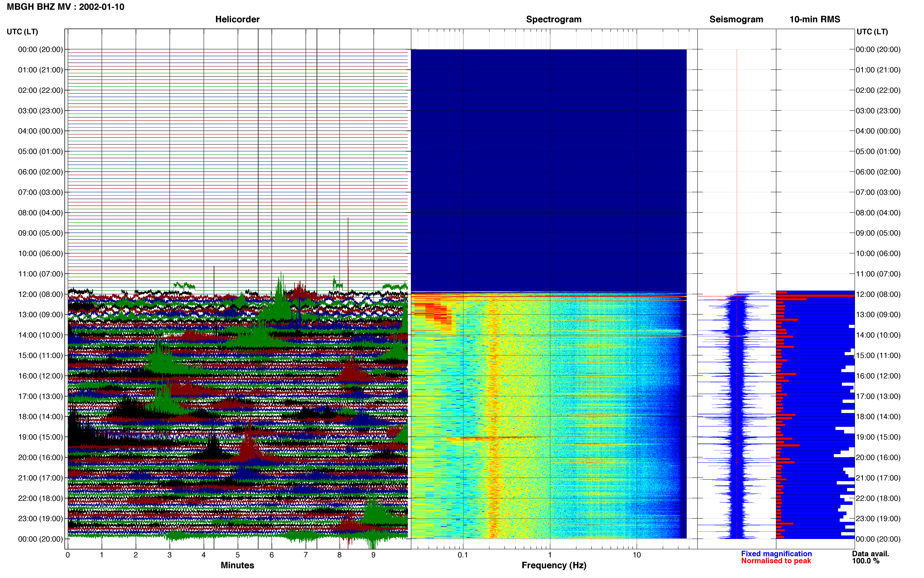This screenshot has height=578, width=924.
Task: Click the 2 tick on the Minutes axis
Action: pos(136,555)
